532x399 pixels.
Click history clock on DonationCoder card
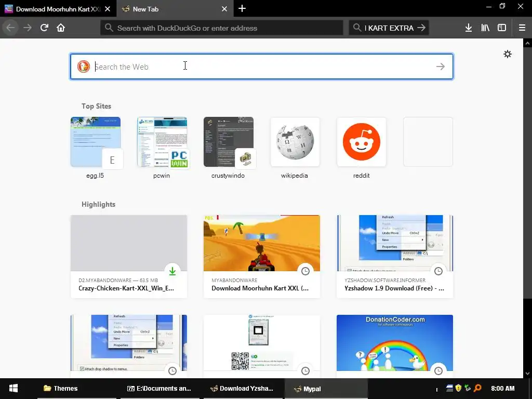click(x=438, y=371)
